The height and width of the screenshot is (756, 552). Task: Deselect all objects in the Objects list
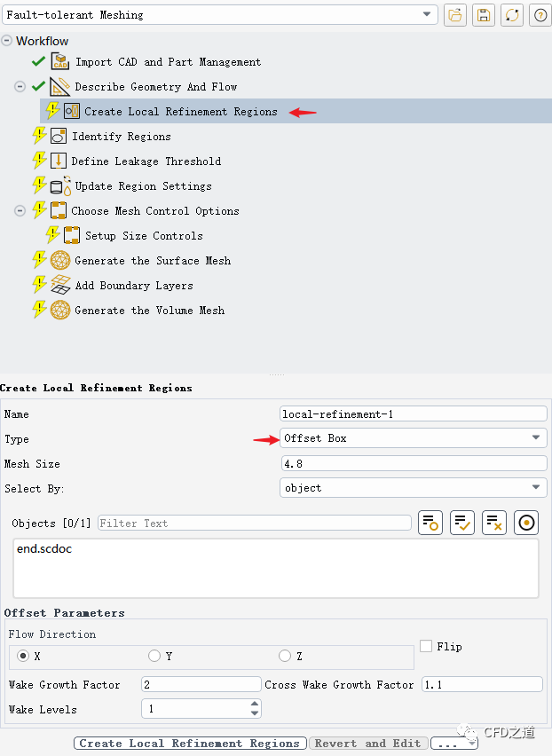coord(494,523)
